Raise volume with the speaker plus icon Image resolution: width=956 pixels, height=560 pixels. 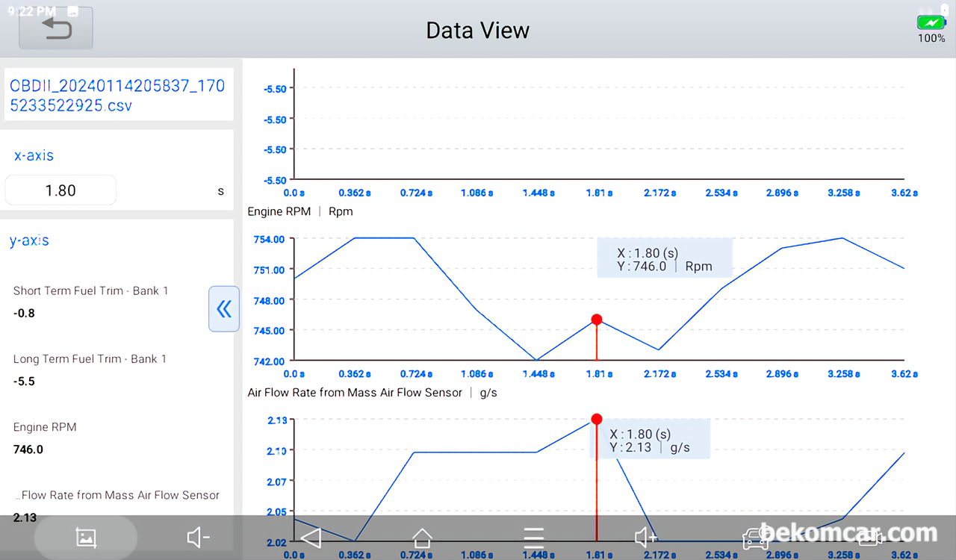pos(645,537)
